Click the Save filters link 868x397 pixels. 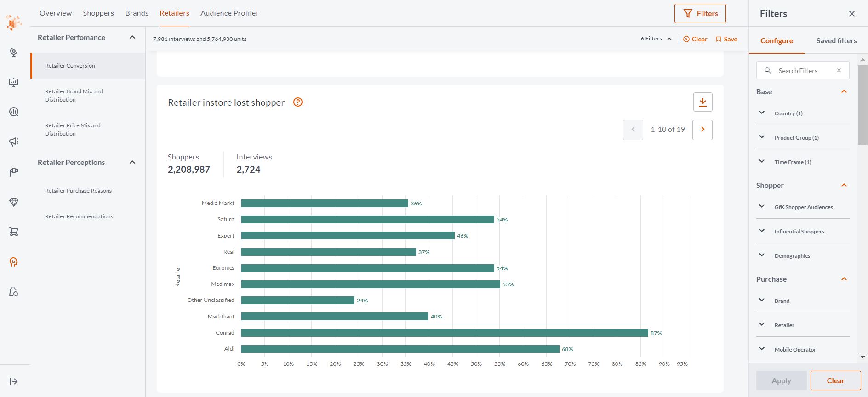pos(726,39)
